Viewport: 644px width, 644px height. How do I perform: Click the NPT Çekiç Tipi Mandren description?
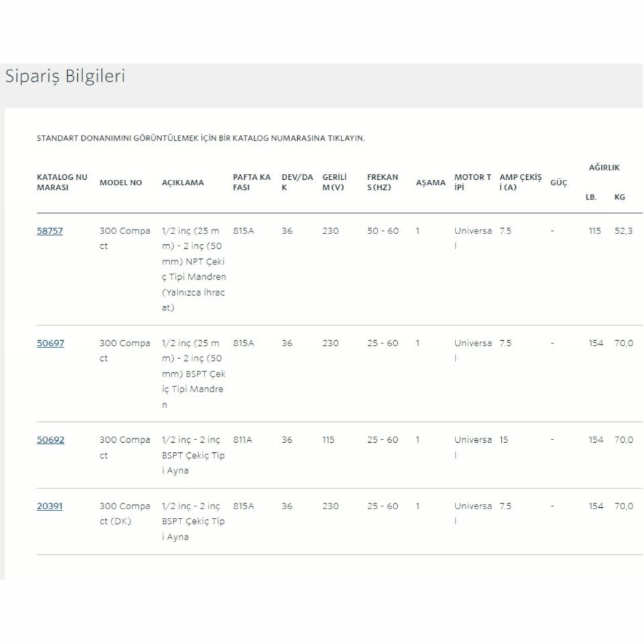tap(194, 269)
